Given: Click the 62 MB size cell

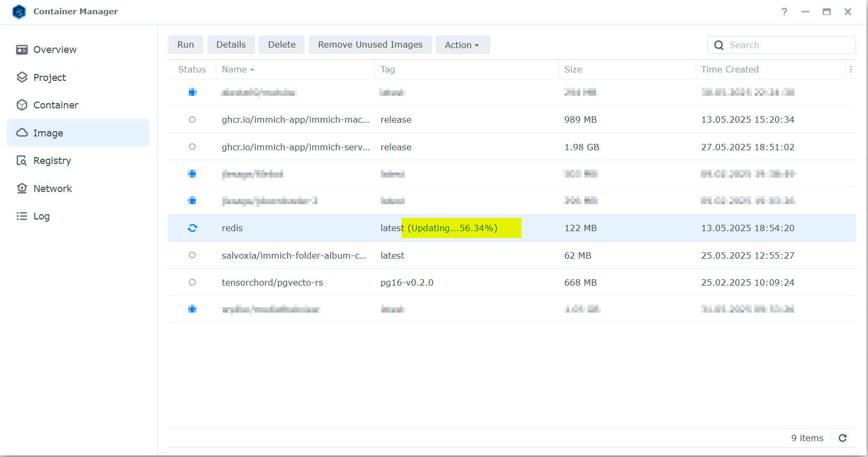Looking at the screenshot, I should 578,255.
